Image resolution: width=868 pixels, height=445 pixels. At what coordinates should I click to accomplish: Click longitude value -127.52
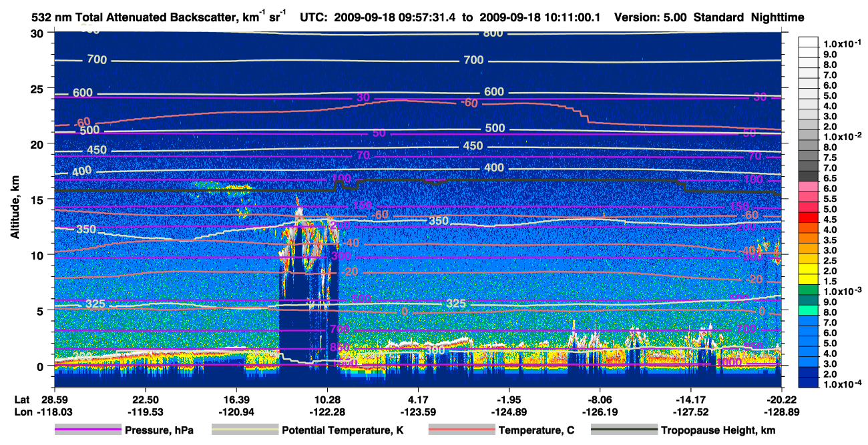click(x=690, y=411)
